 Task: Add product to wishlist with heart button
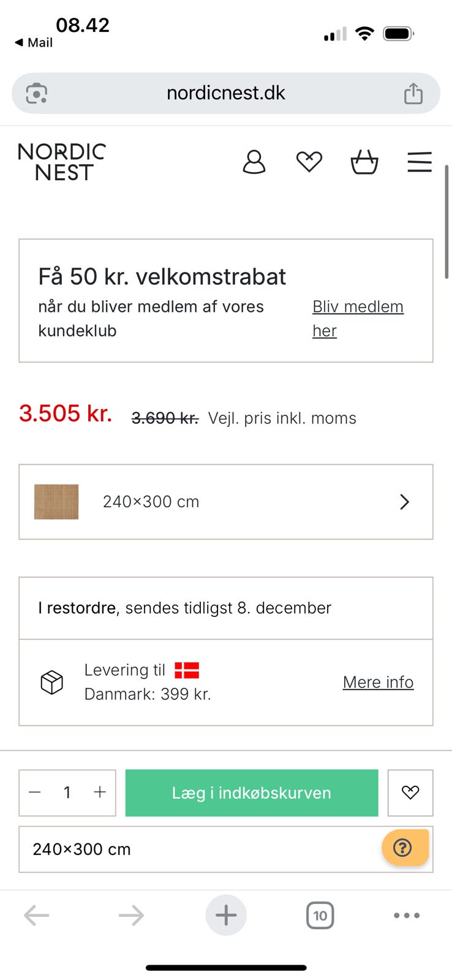coord(410,793)
